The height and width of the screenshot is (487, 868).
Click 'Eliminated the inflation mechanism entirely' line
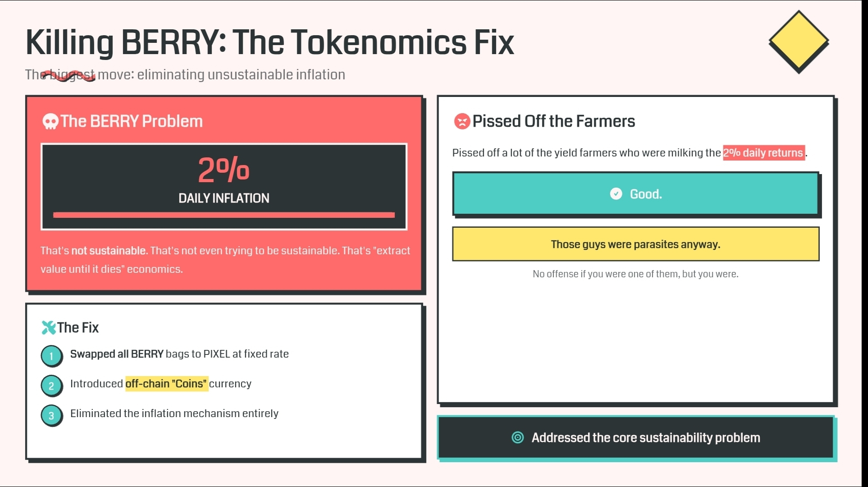(x=174, y=413)
